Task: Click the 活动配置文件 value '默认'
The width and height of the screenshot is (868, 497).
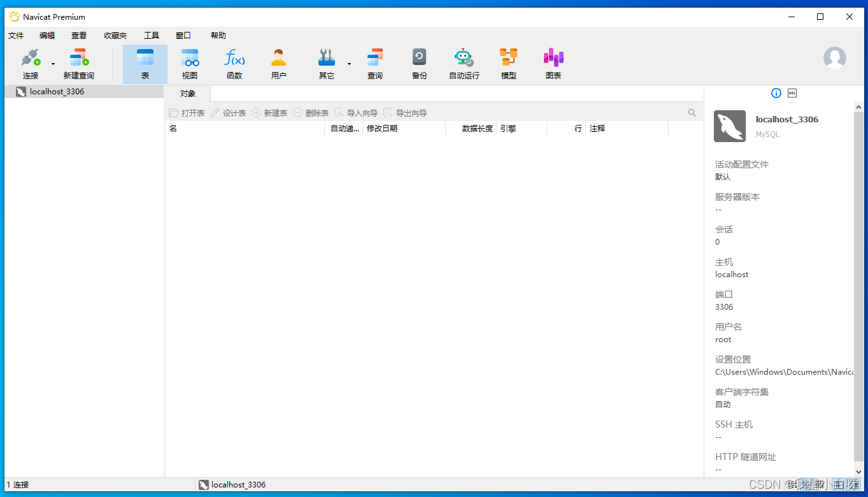Action: pyautogui.click(x=723, y=177)
